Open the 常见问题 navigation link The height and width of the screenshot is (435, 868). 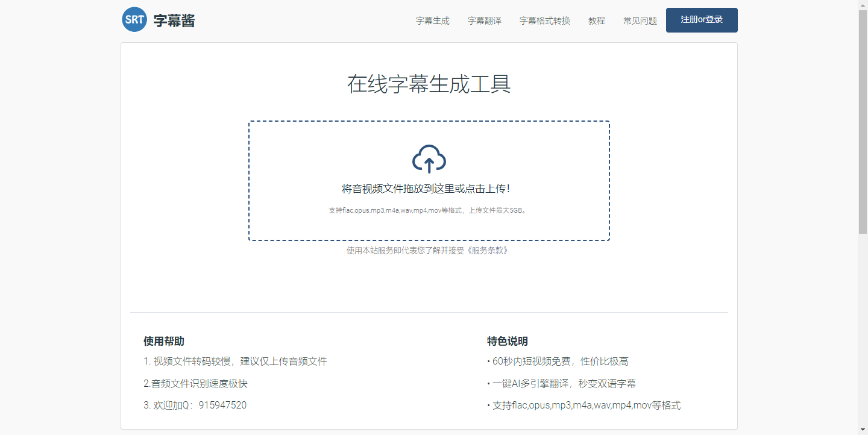click(x=640, y=20)
